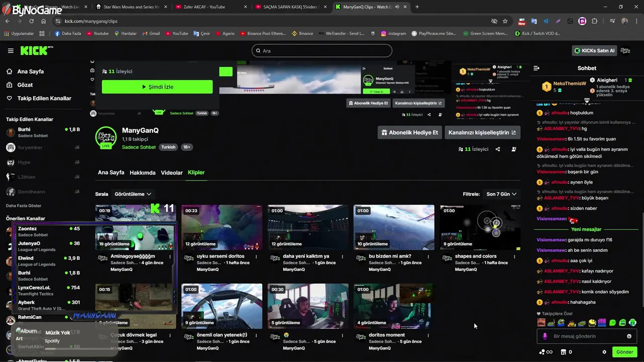
Task: Open Burhi in followed channels list
Action: pyautogui.click(x=42, y=133)
